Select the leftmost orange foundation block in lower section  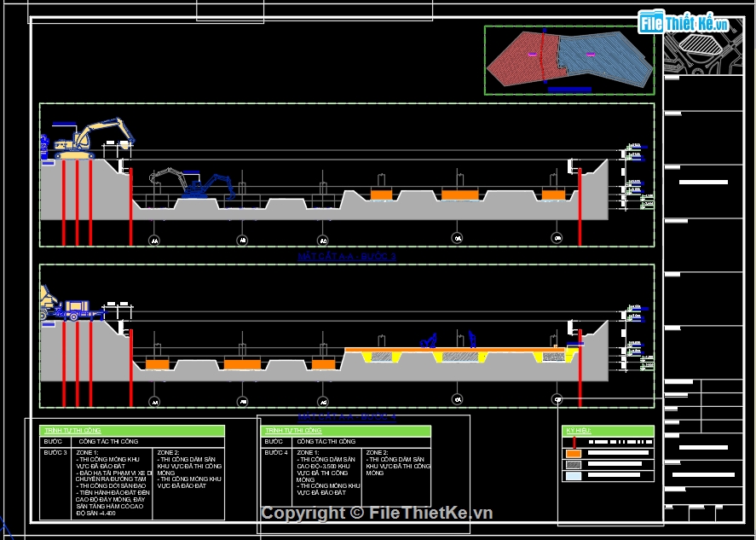coord(157,364)
